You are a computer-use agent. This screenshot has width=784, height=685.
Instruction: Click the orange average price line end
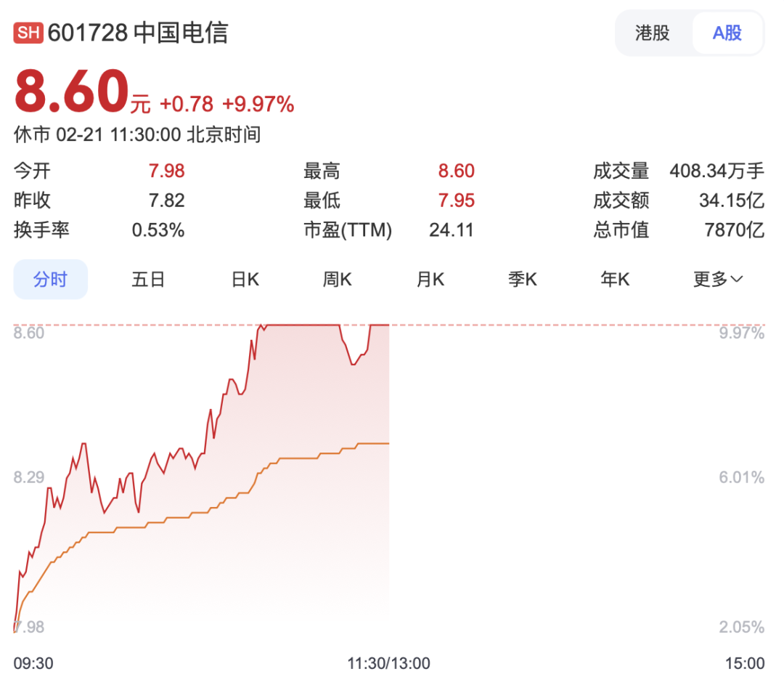click(x=388, y=443)
